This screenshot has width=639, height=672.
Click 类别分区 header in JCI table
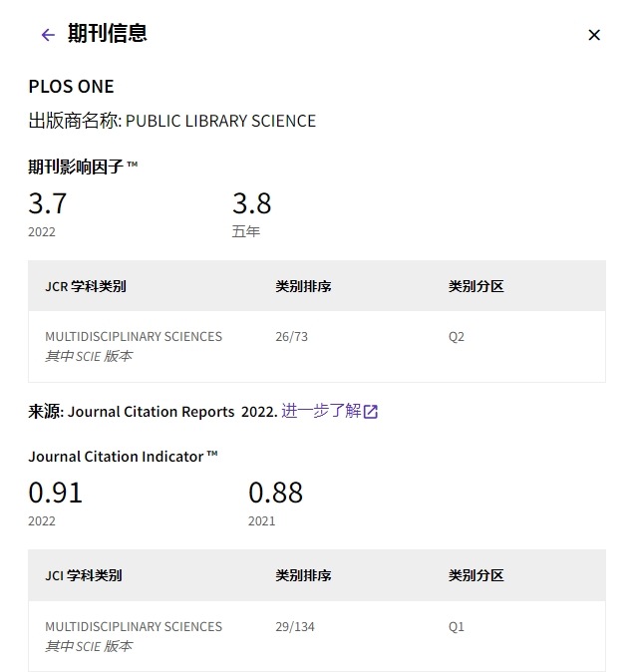(x=477, y=575)
